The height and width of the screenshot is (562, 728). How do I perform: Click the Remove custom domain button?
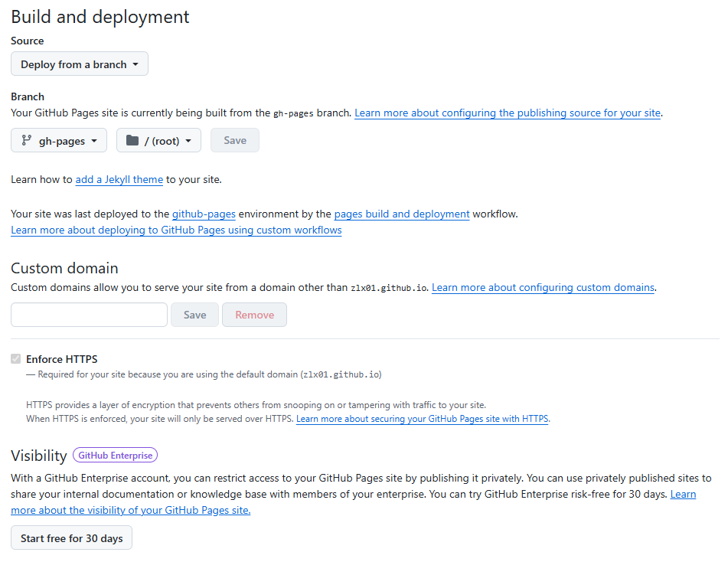point(254,315)
